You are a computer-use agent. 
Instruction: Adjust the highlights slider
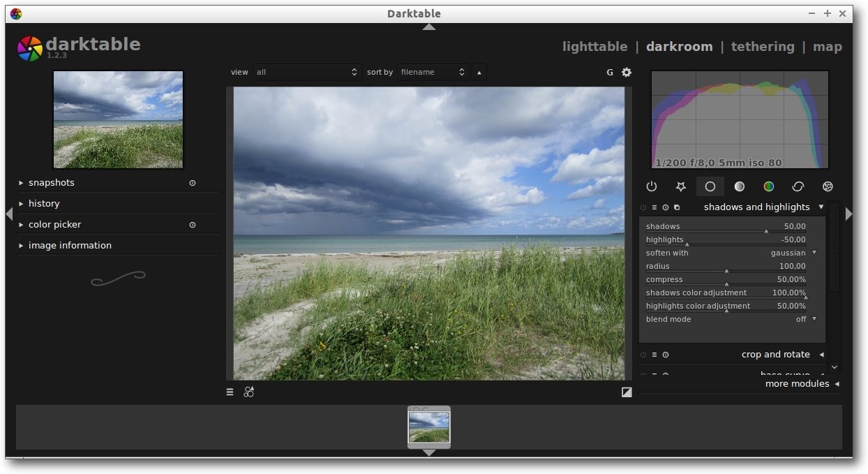pyautogui.click(x=726, y=240)
